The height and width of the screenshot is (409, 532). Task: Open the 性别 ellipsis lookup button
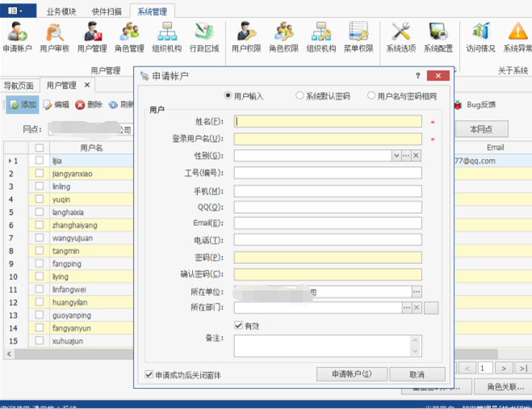coord(406,156)
